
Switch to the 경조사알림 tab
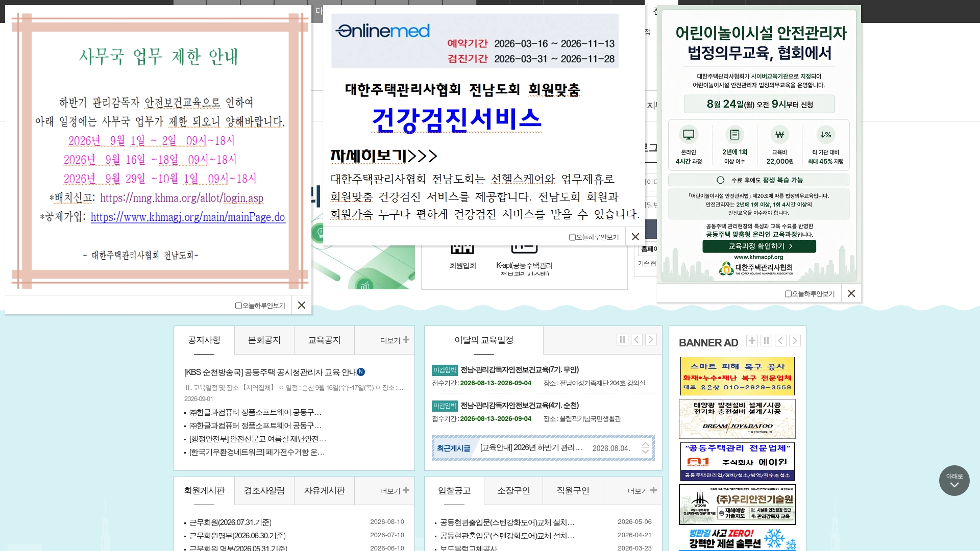point(264,491)
